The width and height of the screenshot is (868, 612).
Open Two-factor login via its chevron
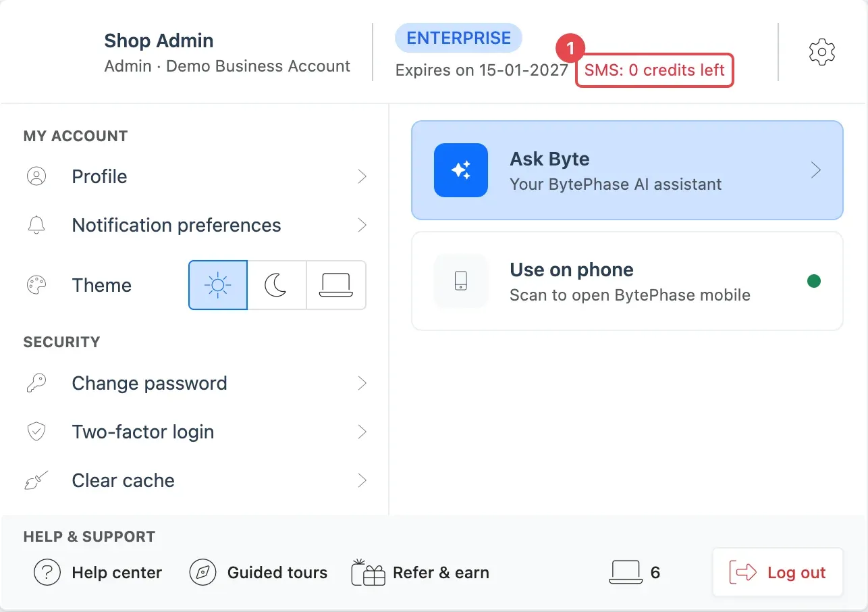coord(362,432)
